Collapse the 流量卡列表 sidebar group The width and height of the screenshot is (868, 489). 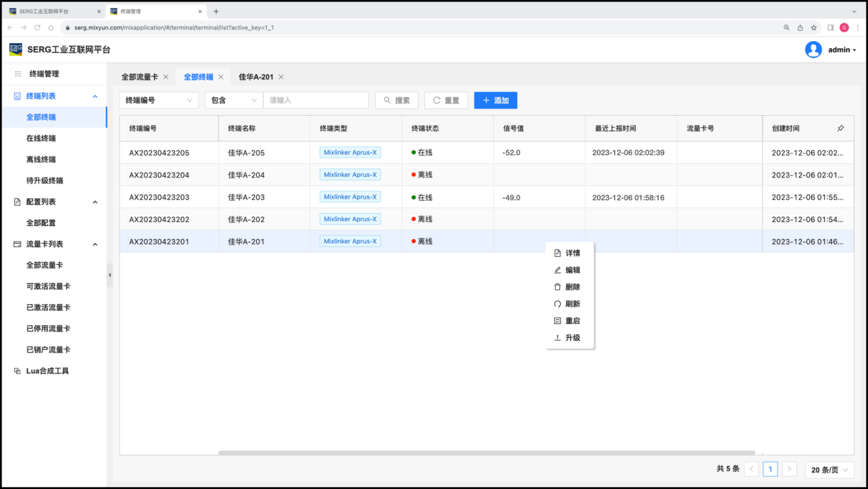[x=95, y=244]
